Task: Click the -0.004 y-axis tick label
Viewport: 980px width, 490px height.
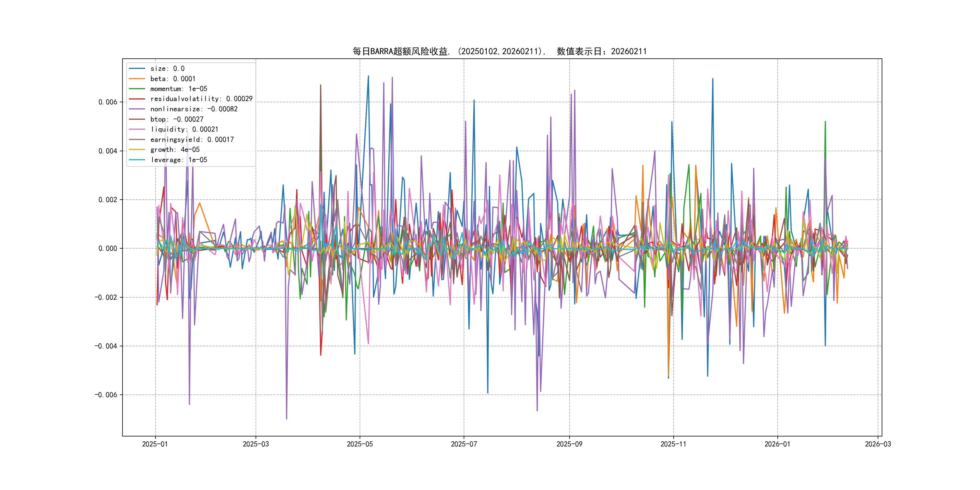Action: [106, 346]
